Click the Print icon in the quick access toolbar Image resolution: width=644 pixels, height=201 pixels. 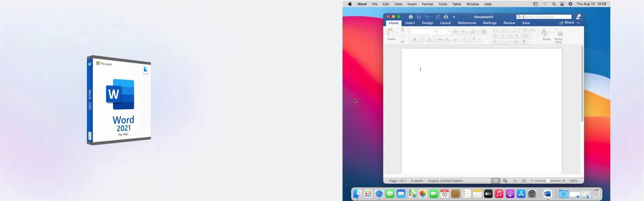pos(446,17)
